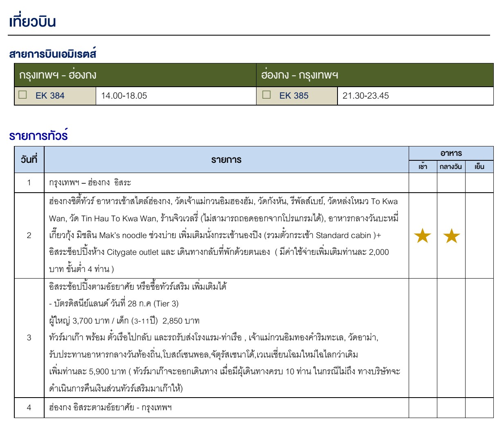Click the ฮ่องกง อิสระตามอัธยาศัย - กรุงเทพฯ row

110,407
